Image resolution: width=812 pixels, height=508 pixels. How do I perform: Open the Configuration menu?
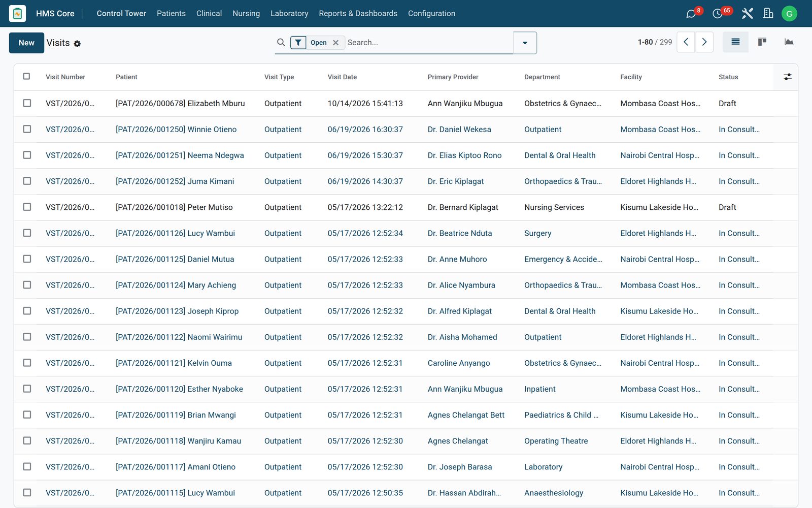click(431, 14)
